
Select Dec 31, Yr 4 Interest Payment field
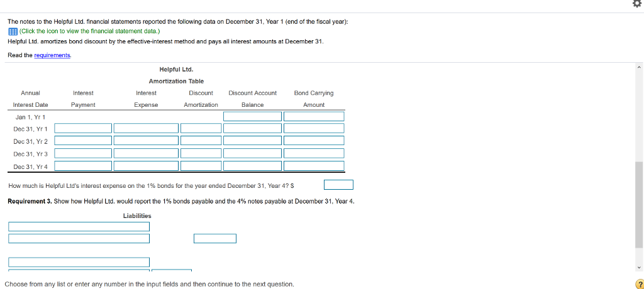point(84,166)
